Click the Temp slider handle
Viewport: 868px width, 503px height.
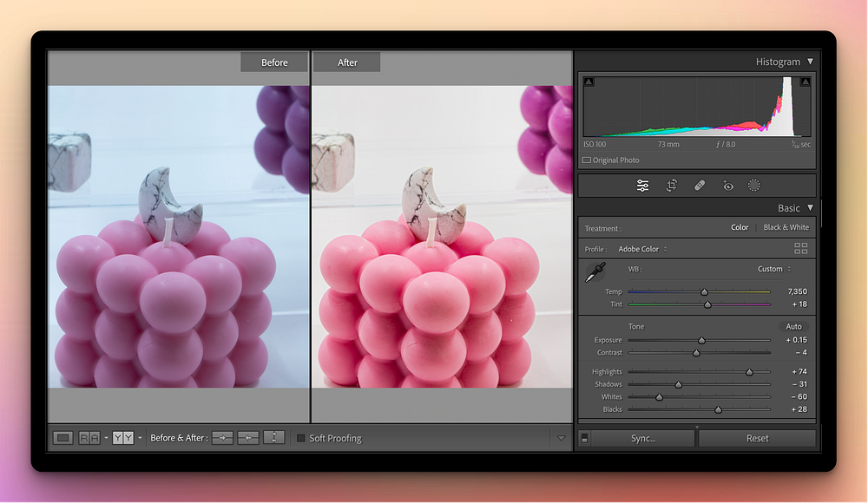click(704, 291)
